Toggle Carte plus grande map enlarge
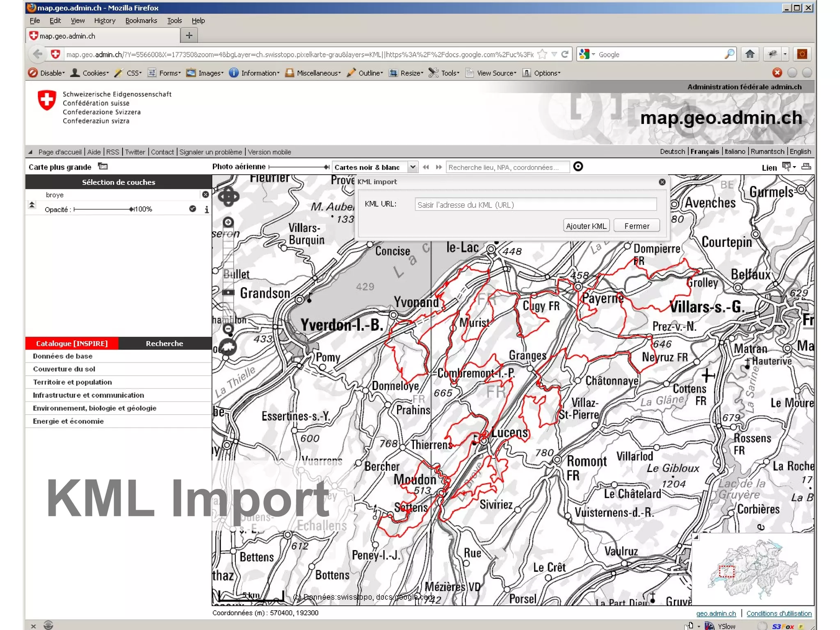The image size is (840, 630). tap(103, 167)
